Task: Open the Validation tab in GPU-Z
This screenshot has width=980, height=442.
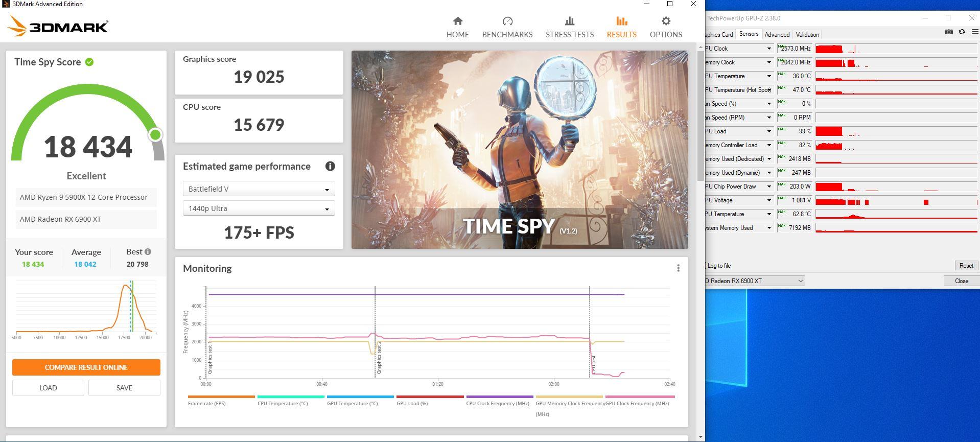Action: point(807,35)
